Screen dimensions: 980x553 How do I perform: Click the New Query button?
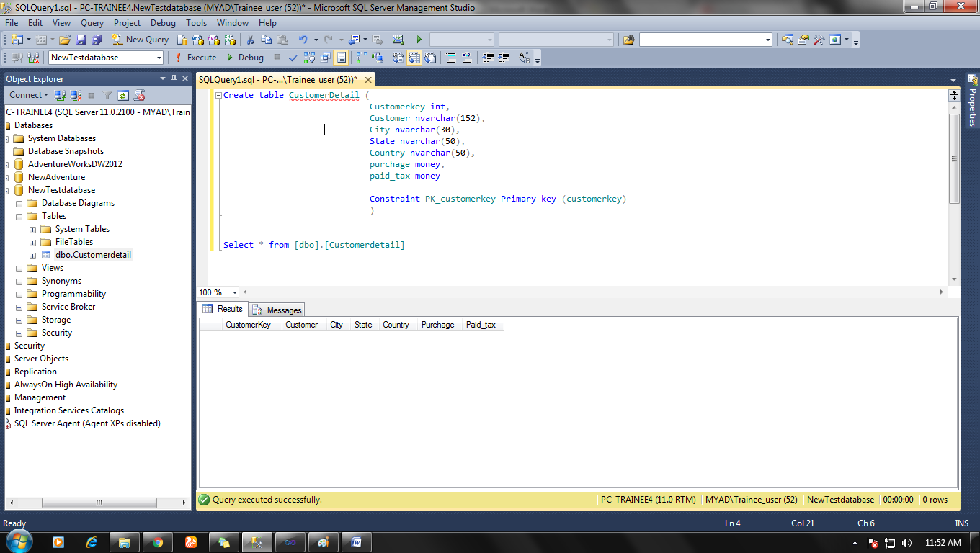pyautogui.click(x=139, y=40)
